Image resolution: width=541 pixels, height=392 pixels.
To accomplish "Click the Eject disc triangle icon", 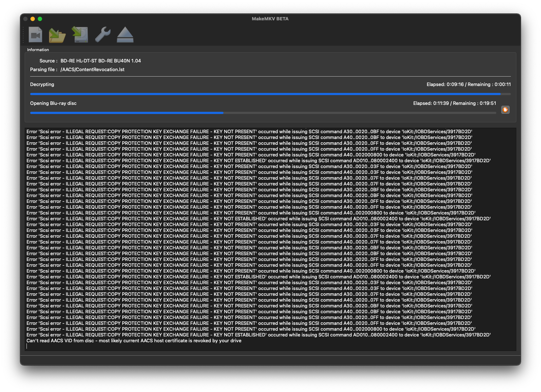I will coord(125,35).
